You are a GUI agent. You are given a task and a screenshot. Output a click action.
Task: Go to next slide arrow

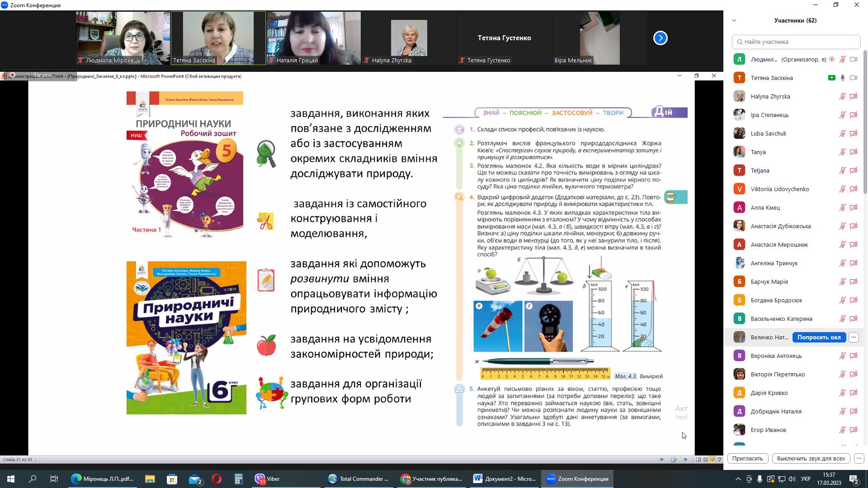[x=685, y=459]
